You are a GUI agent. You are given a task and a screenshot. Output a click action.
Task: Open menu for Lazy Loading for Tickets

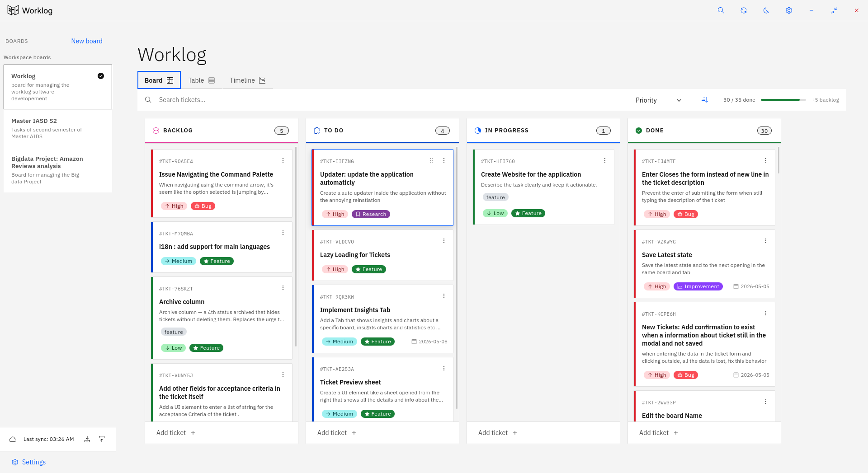tap(444, 241)
